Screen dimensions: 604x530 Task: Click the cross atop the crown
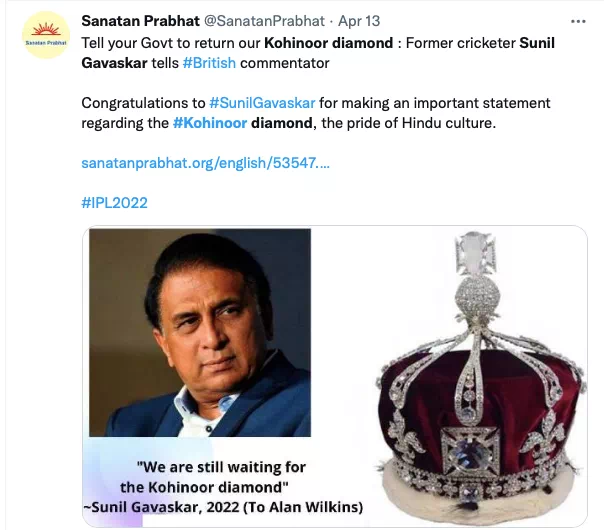(x=475, y=253)
